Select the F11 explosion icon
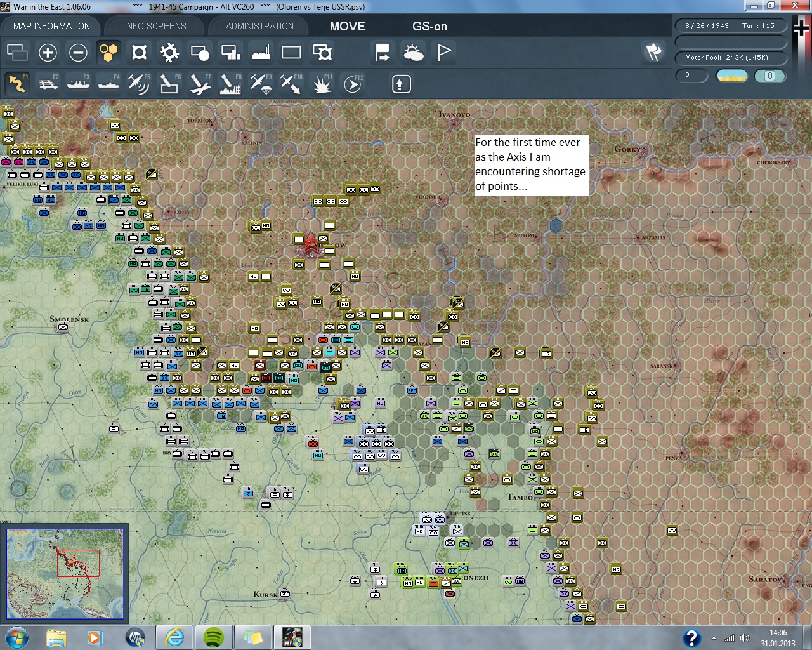812x650 pixels. pyautogui.click(x=322, y=84)
